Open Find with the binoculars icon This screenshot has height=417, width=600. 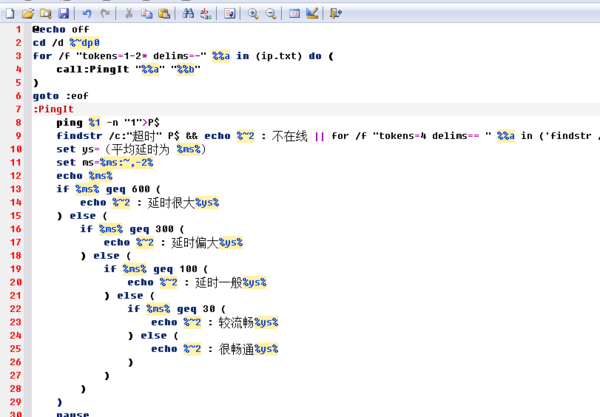coord(188,14)
